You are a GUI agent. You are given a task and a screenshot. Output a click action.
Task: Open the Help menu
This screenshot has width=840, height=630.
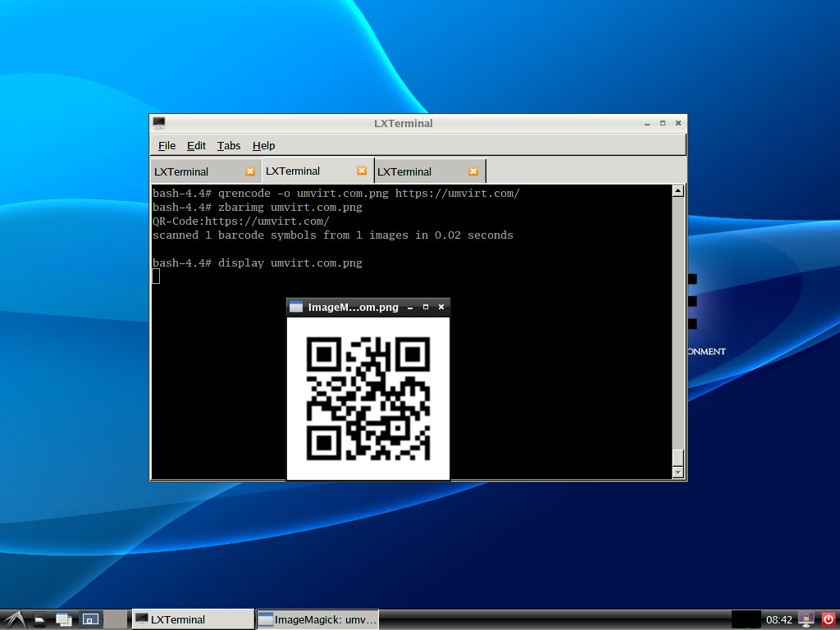(x=263, y=145)
